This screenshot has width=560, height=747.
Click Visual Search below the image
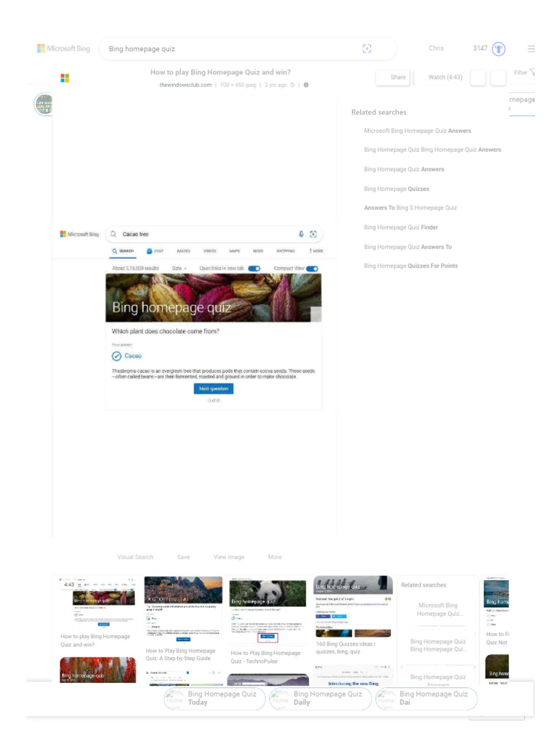coord(135,557)
